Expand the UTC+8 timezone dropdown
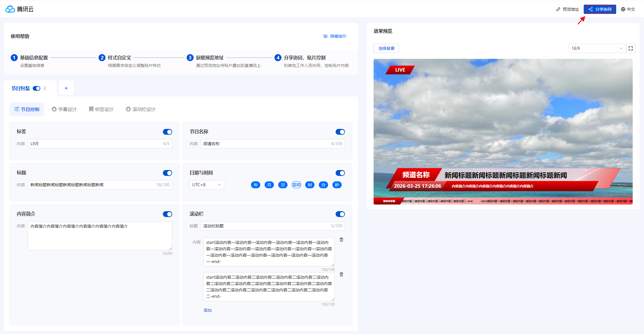 tap(207, 185)
